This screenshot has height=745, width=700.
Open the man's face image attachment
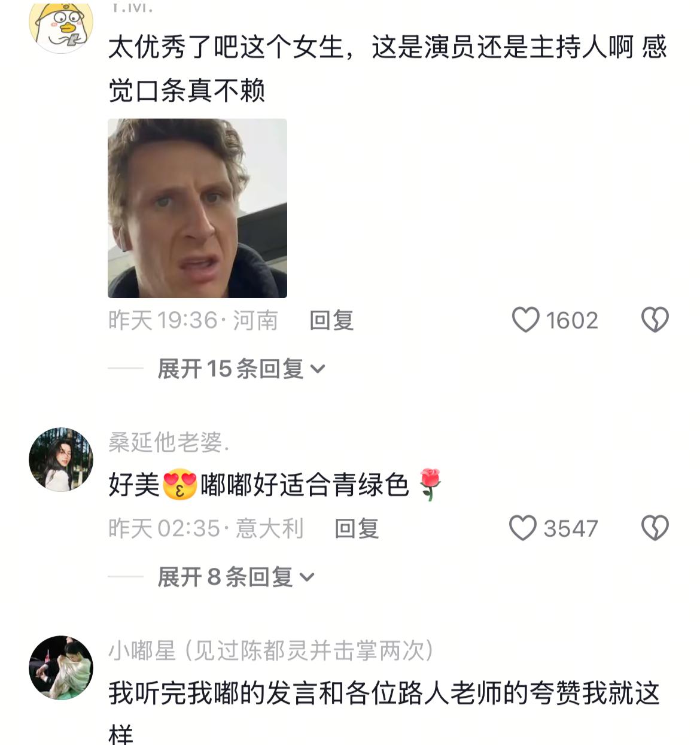tap(197, 208)
